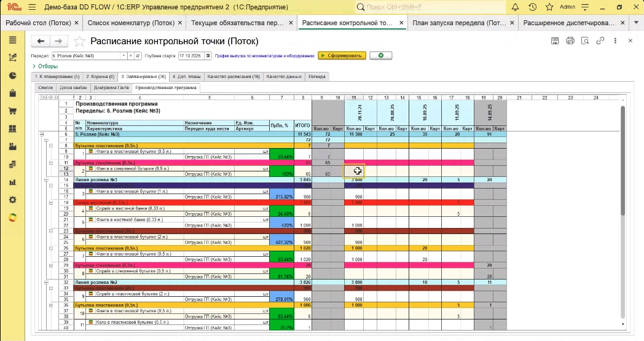Add this page to favorites star

tap(79, 42)
